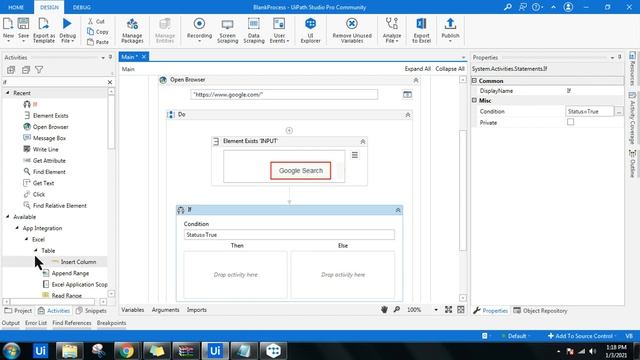Collapse App Integration tree node

click(x=17, y=228)
